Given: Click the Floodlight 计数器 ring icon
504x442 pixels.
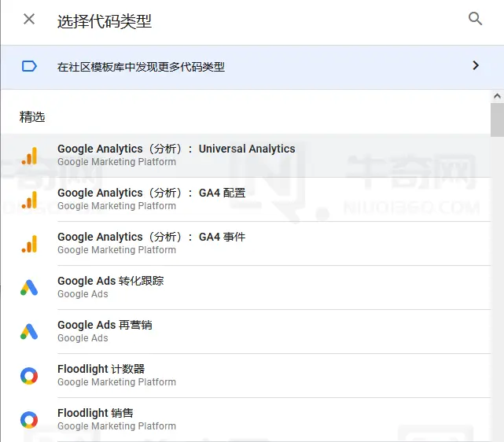Looking at the screenshot, I should click(29, 376).
